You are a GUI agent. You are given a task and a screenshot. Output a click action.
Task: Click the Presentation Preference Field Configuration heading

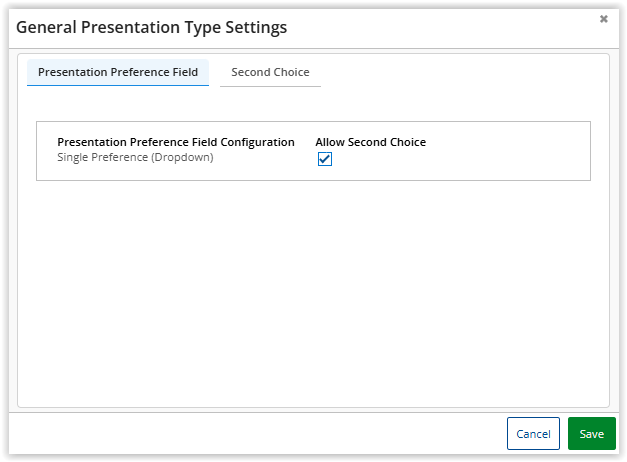[176, 142]
